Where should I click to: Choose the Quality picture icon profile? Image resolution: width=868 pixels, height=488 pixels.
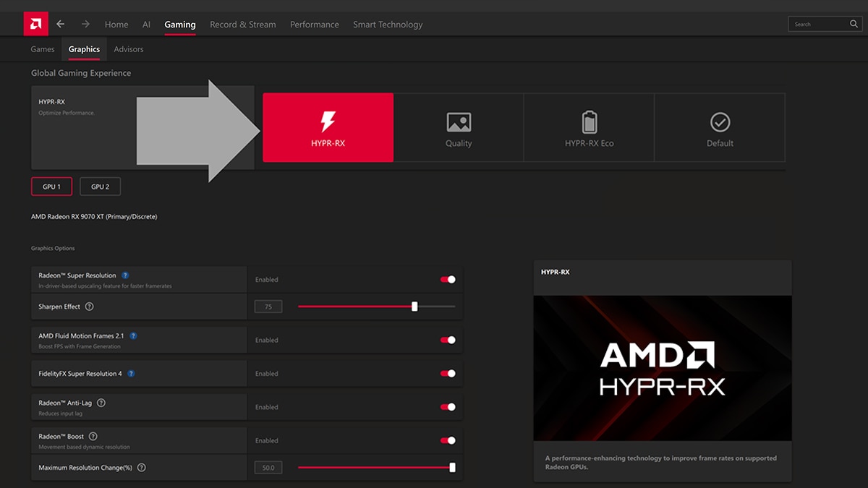pyautogui.click(x=459, y=127)
